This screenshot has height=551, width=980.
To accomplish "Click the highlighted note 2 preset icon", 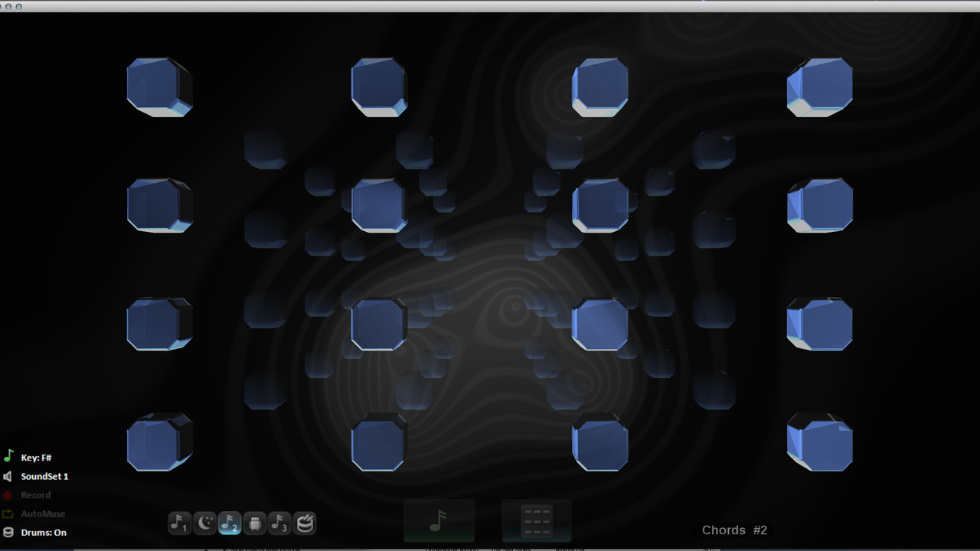I will [230, 523].
